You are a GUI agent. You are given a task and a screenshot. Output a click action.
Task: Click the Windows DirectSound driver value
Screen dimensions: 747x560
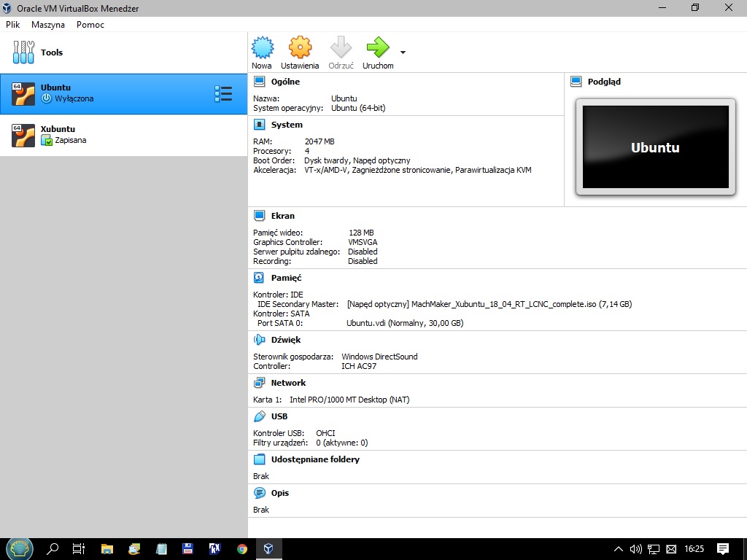379,357
